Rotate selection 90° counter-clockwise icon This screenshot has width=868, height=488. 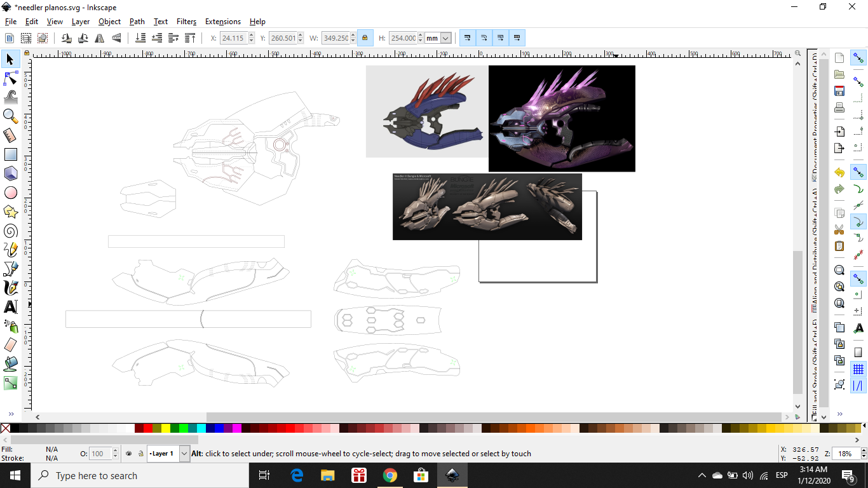[x=66, y=38]
